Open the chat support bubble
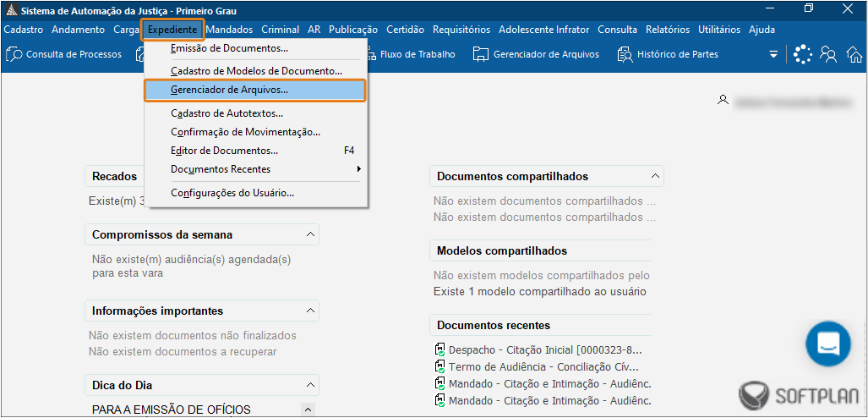This screenshot has width=868, height=418. (828, 344)
